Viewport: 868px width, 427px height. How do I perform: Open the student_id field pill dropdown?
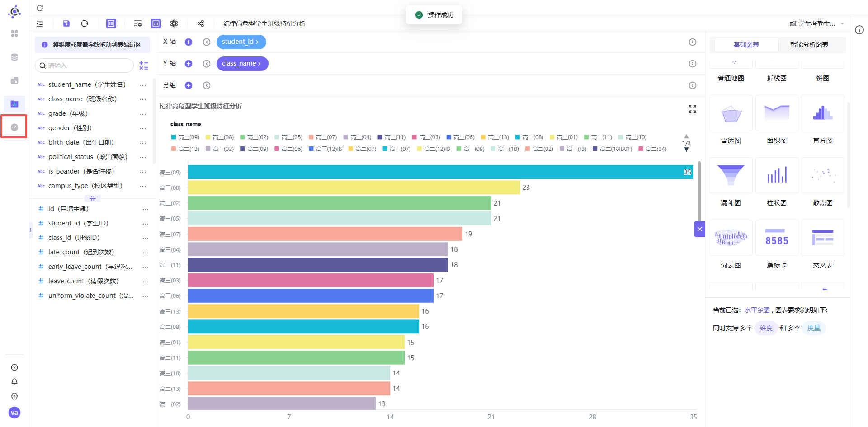click(x=241, y=42)
